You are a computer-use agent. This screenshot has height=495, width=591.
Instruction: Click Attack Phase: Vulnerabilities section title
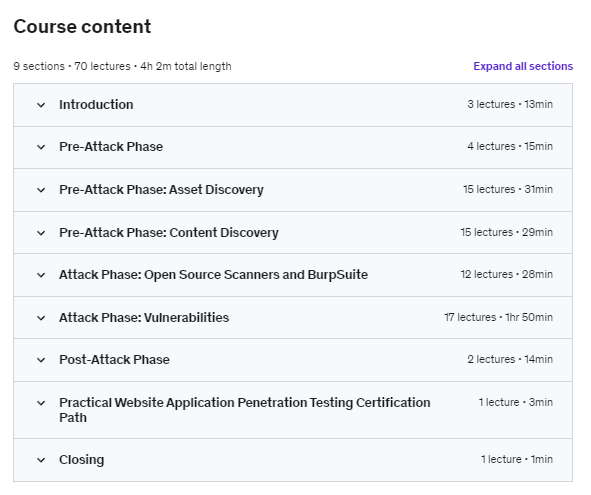[x=144, y=317]
